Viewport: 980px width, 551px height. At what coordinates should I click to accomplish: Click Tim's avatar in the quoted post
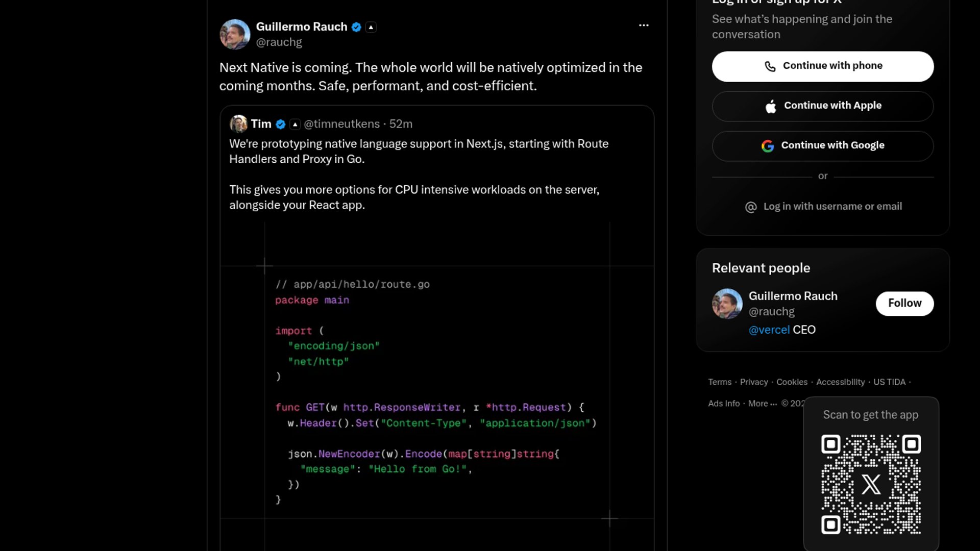238,124
